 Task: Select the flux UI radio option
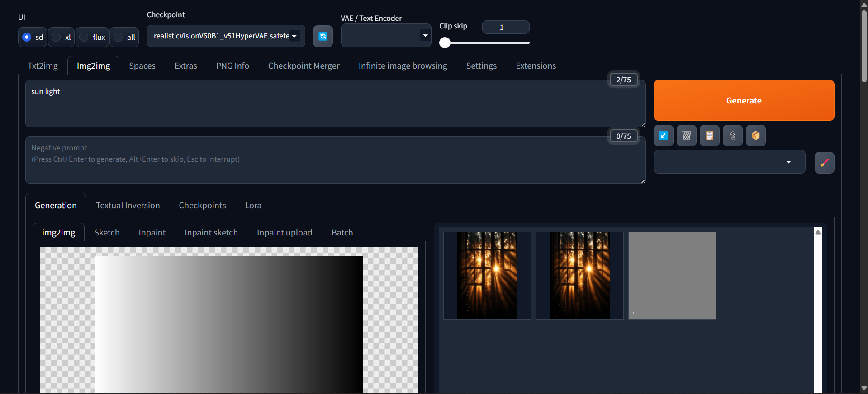pos(84,37)
